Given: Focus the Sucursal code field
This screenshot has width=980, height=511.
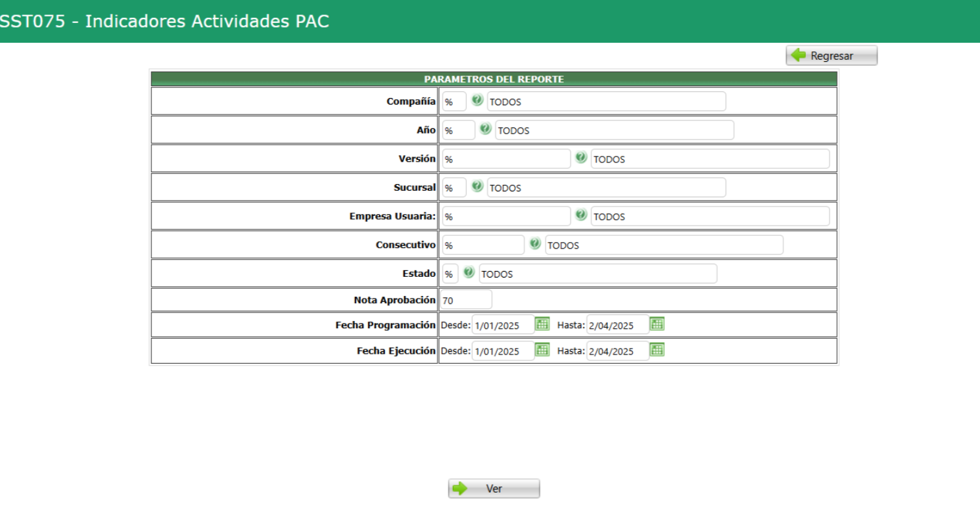Looking at the screenshot, I should tap(454, 188).
